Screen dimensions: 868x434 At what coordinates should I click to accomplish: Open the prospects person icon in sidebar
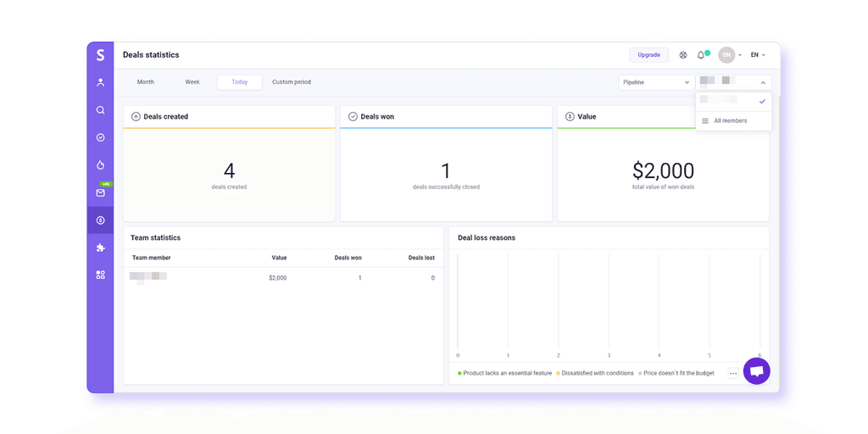pyautogui.click(x=100, y=82)
